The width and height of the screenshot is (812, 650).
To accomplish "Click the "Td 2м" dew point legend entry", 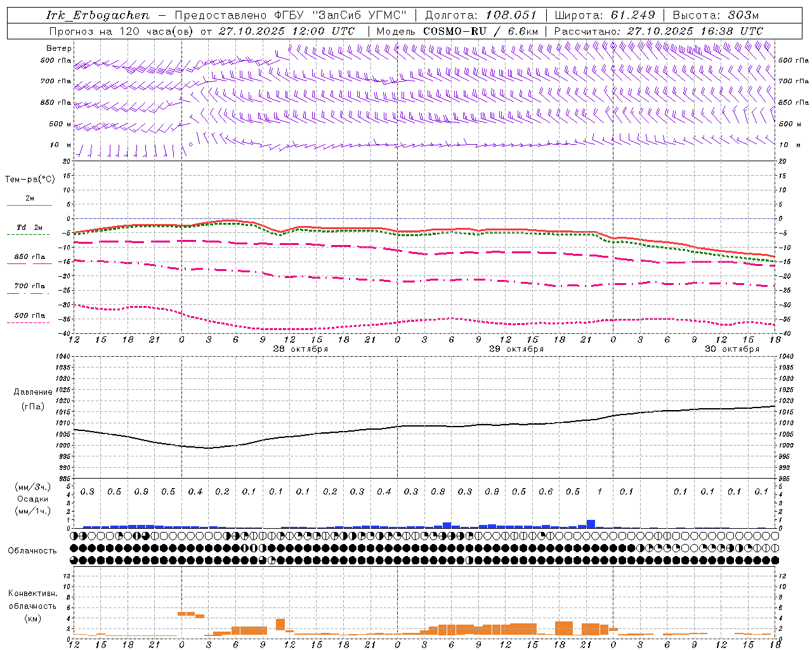I will point(29,227).
